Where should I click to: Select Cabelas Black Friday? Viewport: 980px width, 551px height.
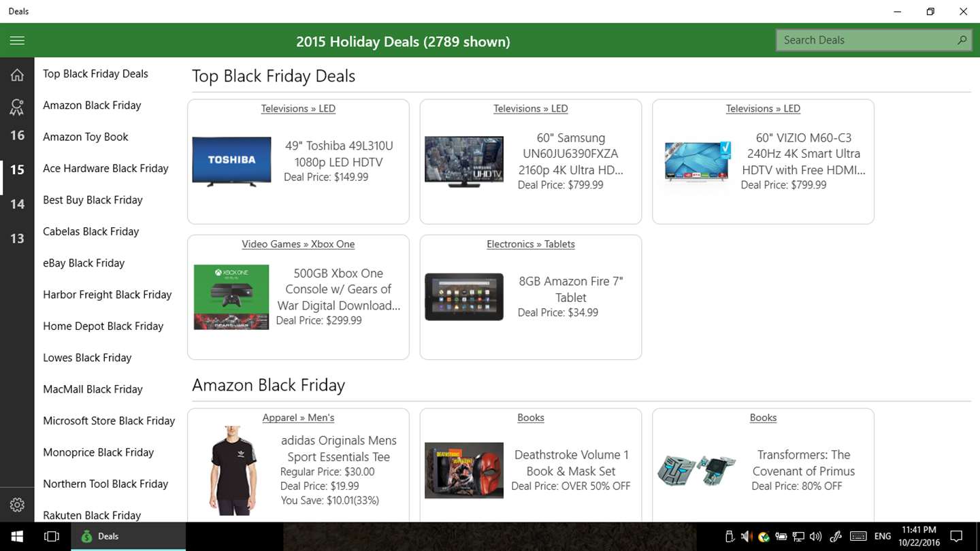click(x=91, y=231)
